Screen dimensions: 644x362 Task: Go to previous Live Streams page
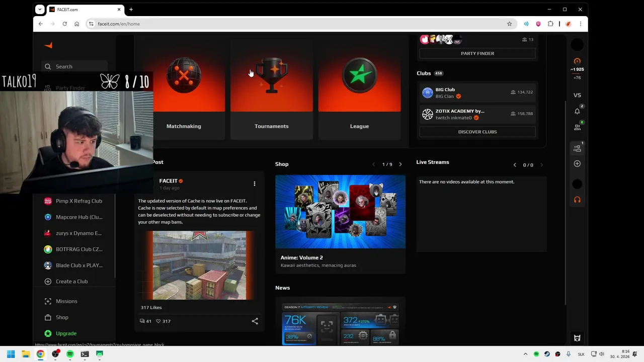pos(515,165)
